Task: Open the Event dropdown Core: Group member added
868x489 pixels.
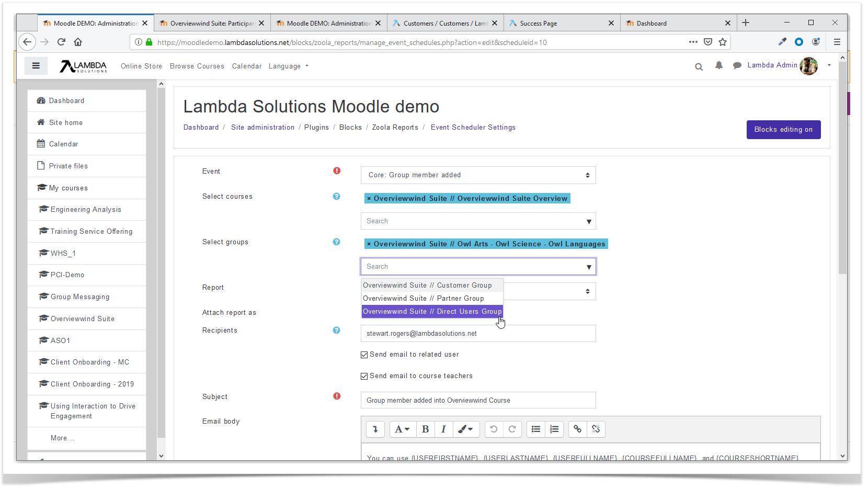Action: [x=478, y=175]
